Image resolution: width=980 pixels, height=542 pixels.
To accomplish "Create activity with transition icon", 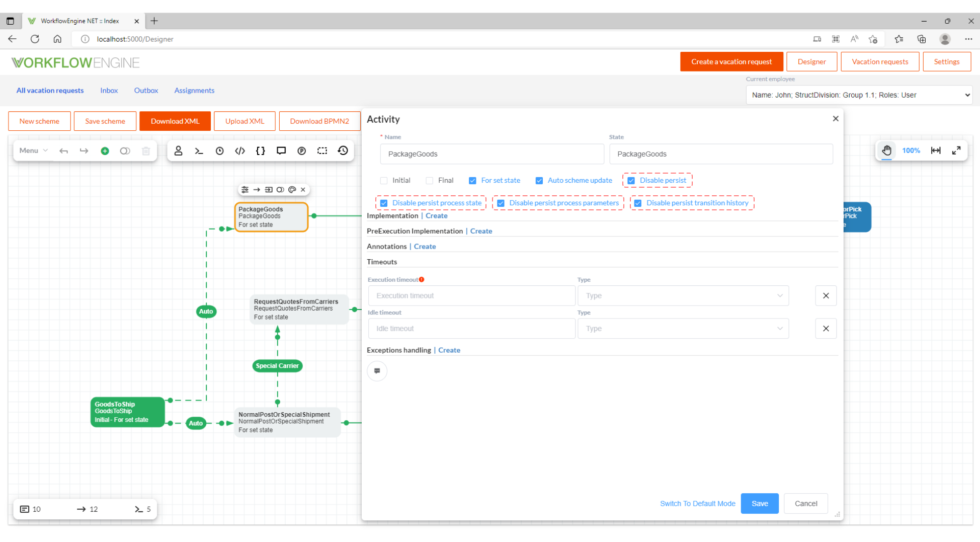I will 269,190.
